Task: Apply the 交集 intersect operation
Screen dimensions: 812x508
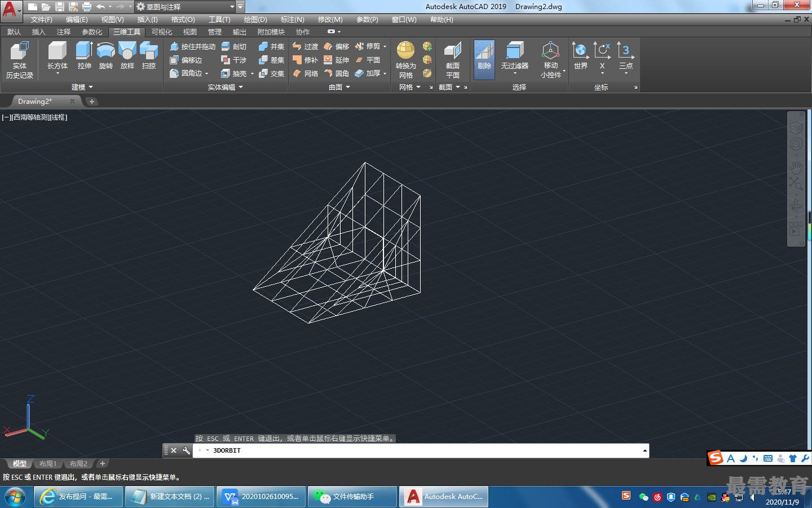Action: [271, 73]
